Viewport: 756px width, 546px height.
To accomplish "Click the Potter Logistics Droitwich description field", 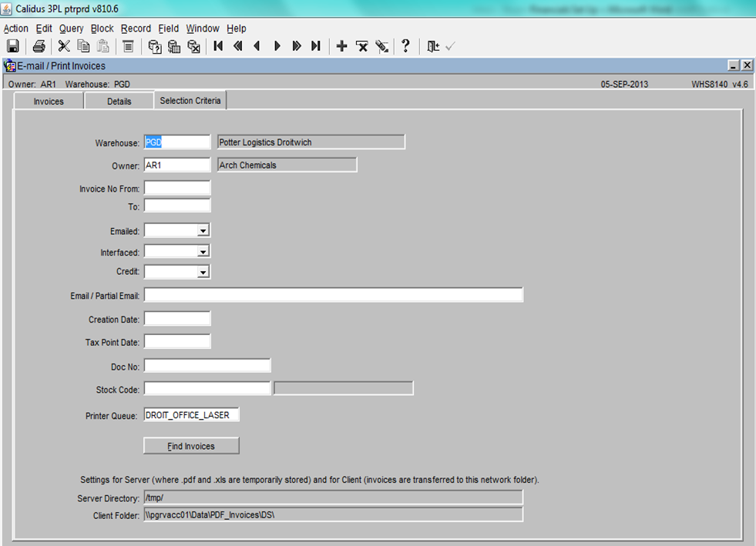I will [311, 142].
